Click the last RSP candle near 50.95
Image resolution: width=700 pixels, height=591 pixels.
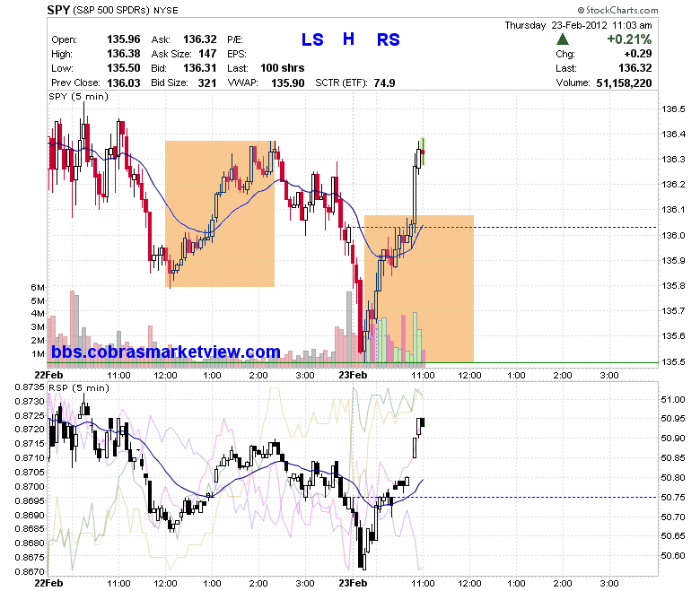tap(423, 422)
